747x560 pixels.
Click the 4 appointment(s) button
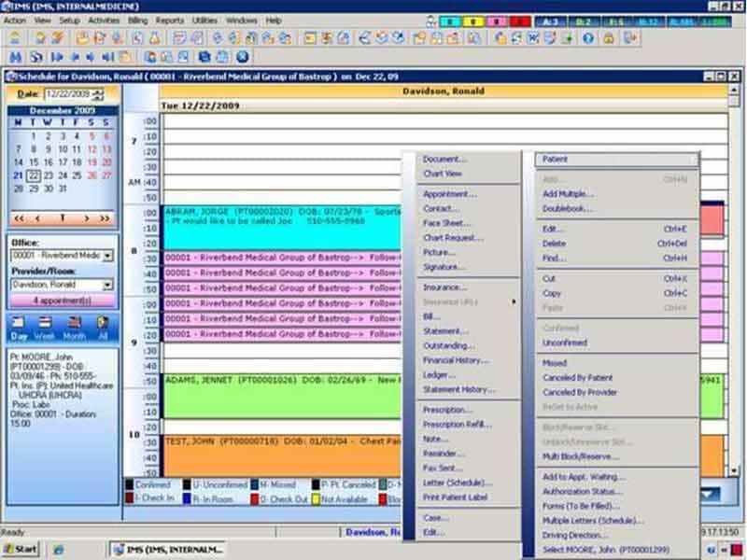click(63, 301)
